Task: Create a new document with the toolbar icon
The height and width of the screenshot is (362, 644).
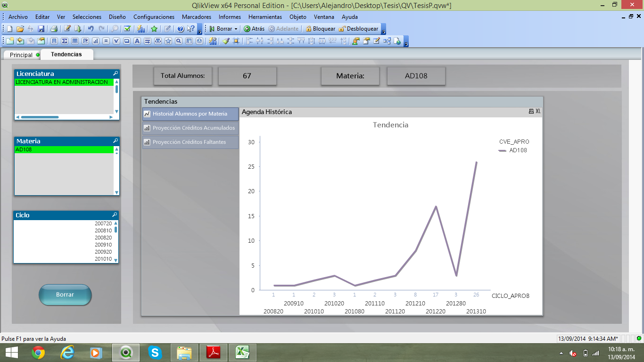Action: tap(10, 29)
